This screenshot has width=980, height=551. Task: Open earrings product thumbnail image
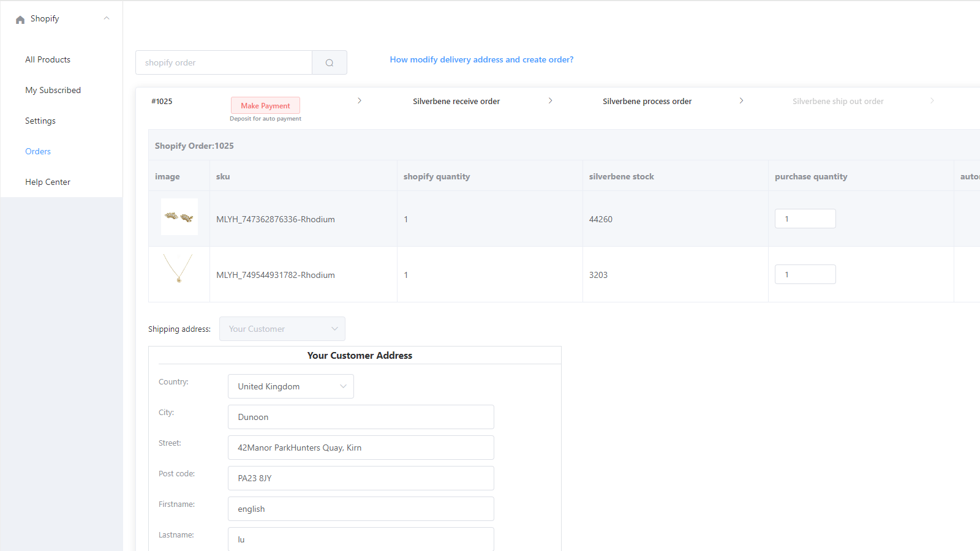coord(179,217)
